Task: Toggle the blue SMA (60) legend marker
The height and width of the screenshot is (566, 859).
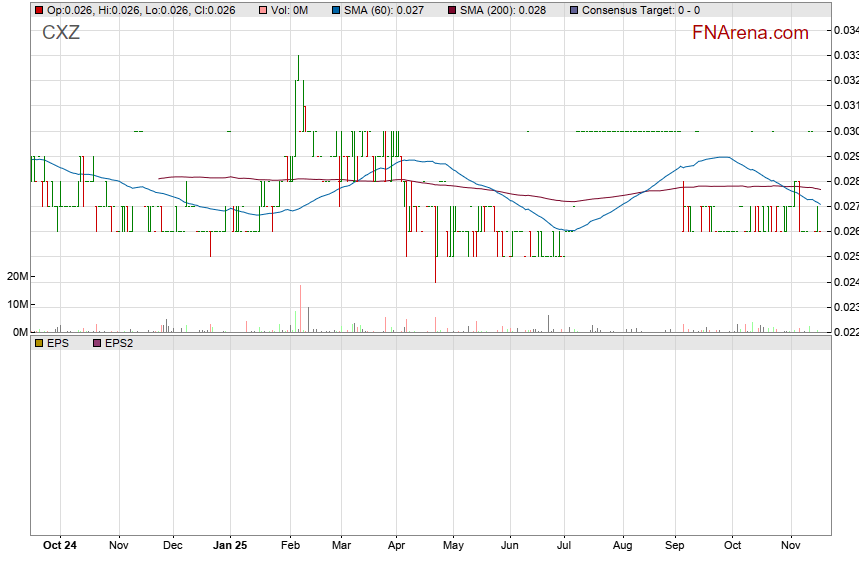Action: pos(335,10)
